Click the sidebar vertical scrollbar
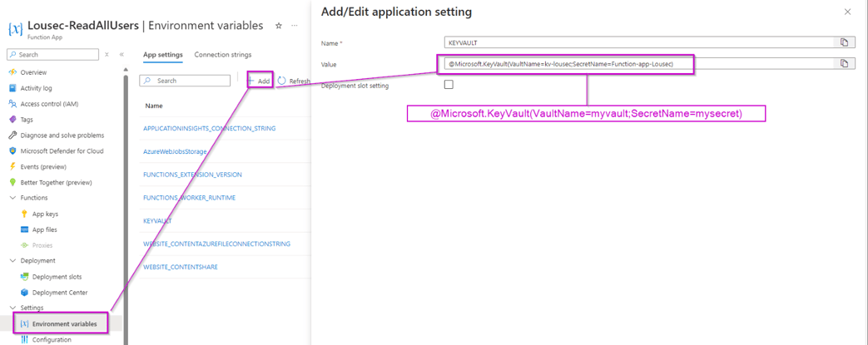The image size is (868, 345). pyautogui.click(x=126, y=210)
